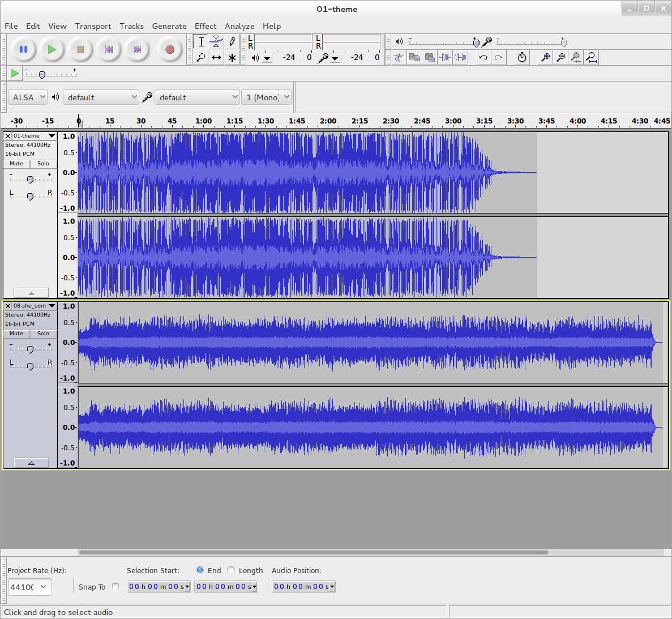Open the Generate menu
Screen dimensions: 672x619
pyautogui.click(x=169, y=26)
